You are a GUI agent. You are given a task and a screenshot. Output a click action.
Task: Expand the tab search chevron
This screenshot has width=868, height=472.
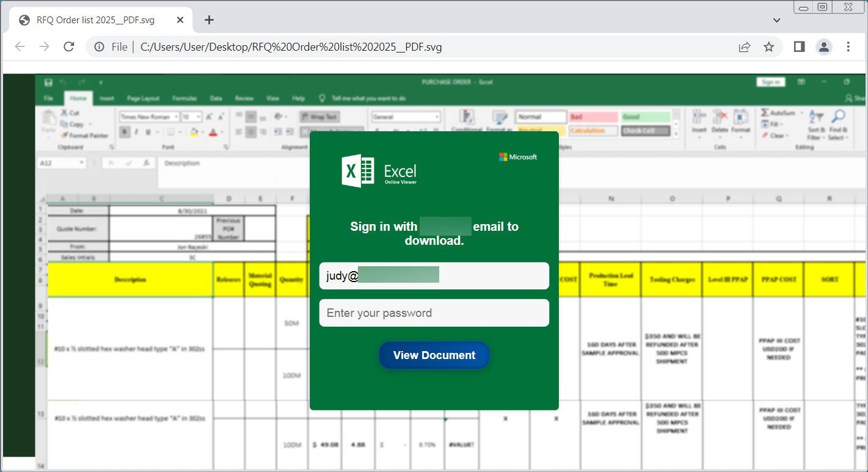point(777,20)
